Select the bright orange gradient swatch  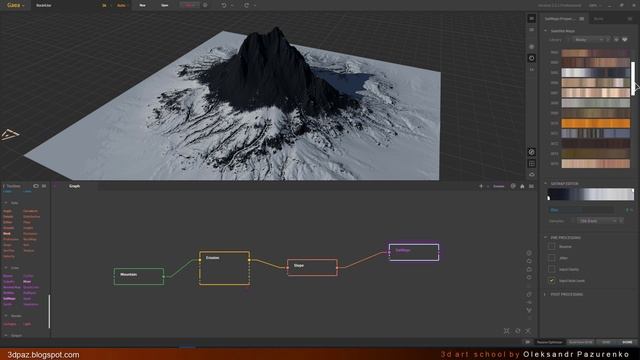pos(596,123)
